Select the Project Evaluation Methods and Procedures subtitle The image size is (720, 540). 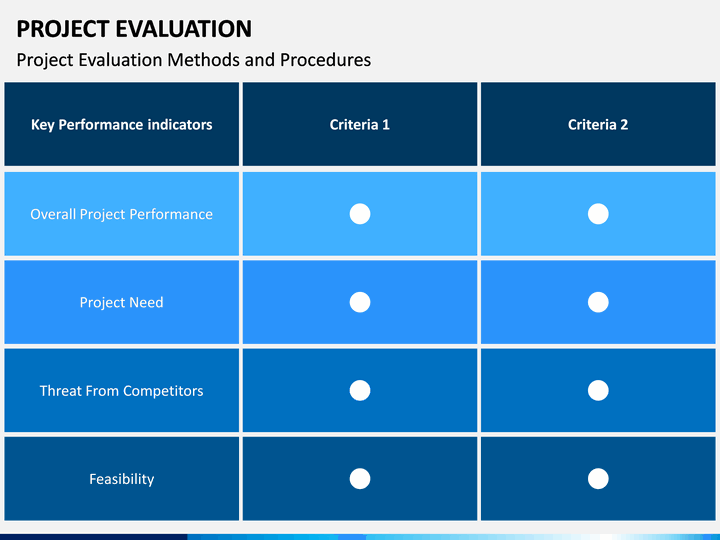tap(194, 60)
